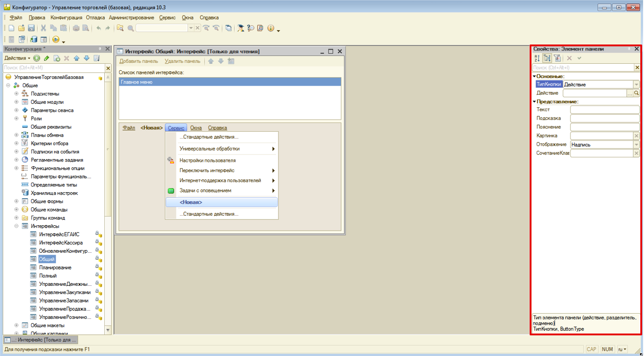Click the Текст property input field
This screenshot has height=356, width=644.
coord(604,110)
